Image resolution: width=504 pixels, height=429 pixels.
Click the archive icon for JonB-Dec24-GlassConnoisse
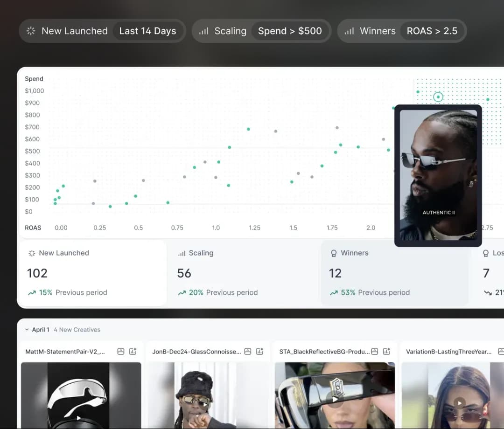point(248,351)
